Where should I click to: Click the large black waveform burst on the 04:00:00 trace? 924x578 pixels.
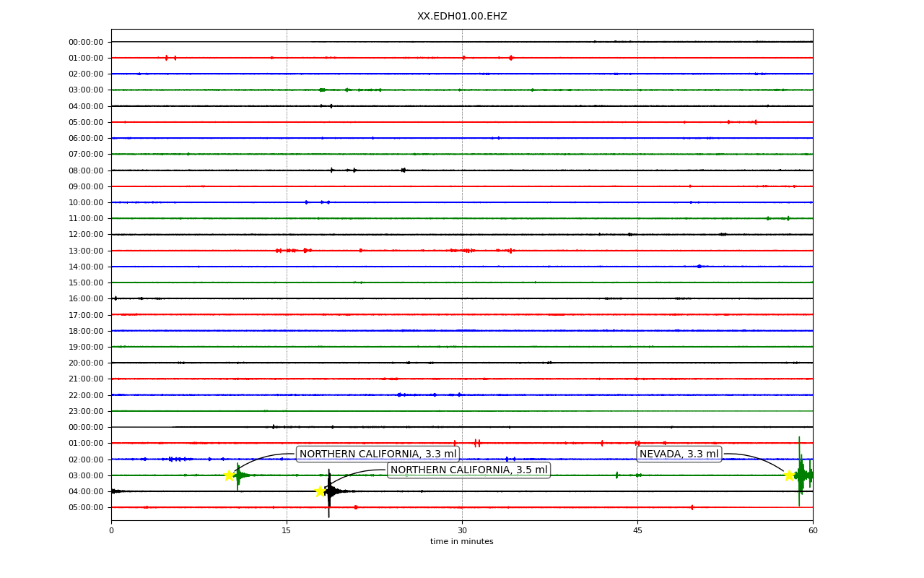click(329, 493)
